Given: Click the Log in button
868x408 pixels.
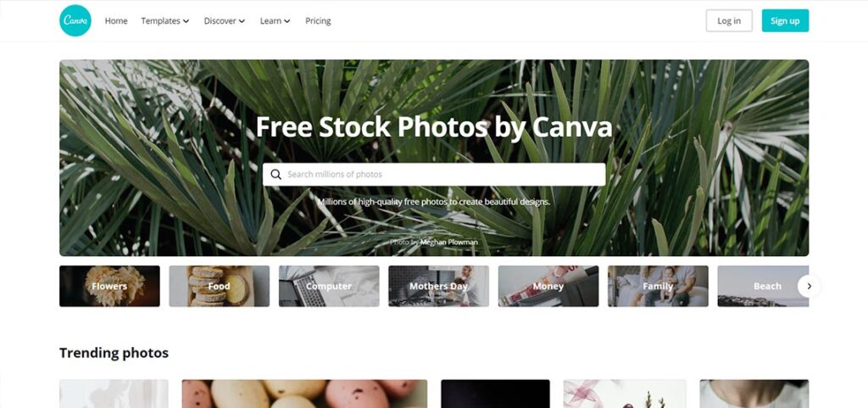Looking at the screenshot, I should (729, 20).
